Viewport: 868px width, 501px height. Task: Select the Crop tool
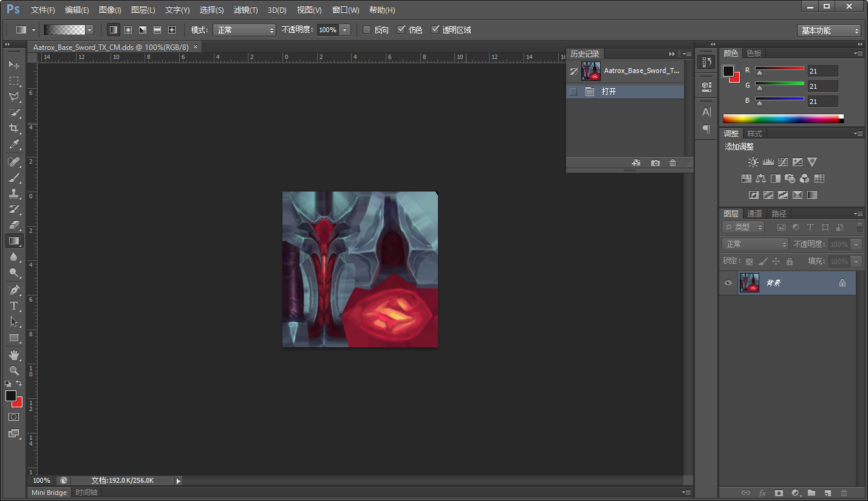pyautogui.click(x=14, y=128)
